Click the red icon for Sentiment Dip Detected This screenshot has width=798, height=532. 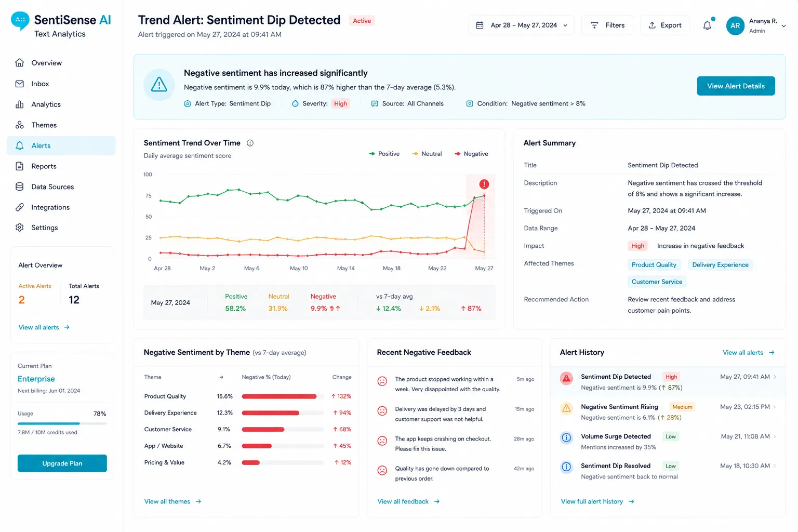pyautogui.click(x=566, y=378)
